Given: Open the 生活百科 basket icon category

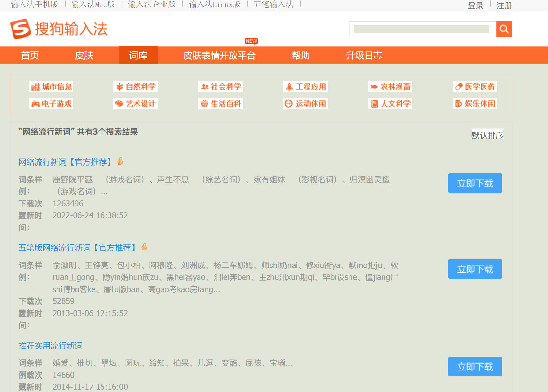Looking at the screenshot, I should point(220,103).
